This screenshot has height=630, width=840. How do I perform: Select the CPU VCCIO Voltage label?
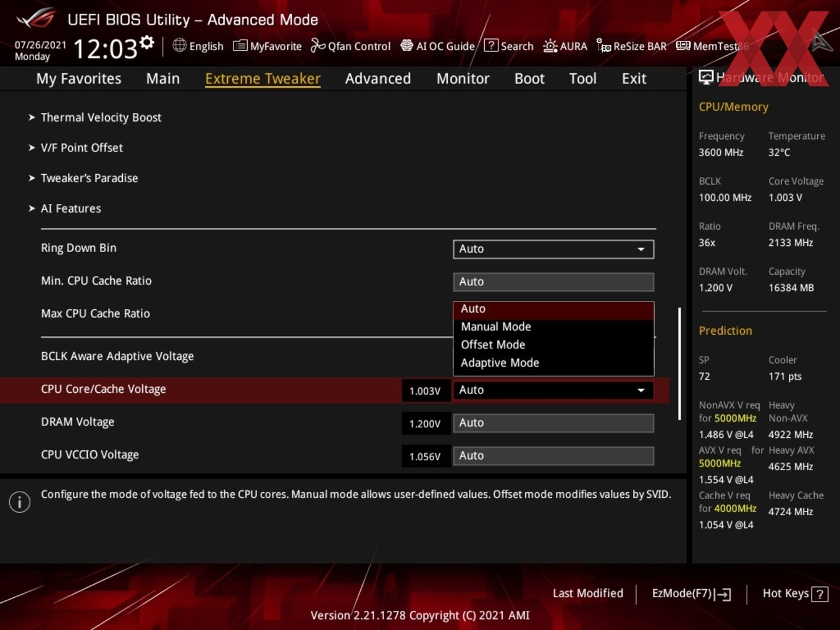[90, 455]
